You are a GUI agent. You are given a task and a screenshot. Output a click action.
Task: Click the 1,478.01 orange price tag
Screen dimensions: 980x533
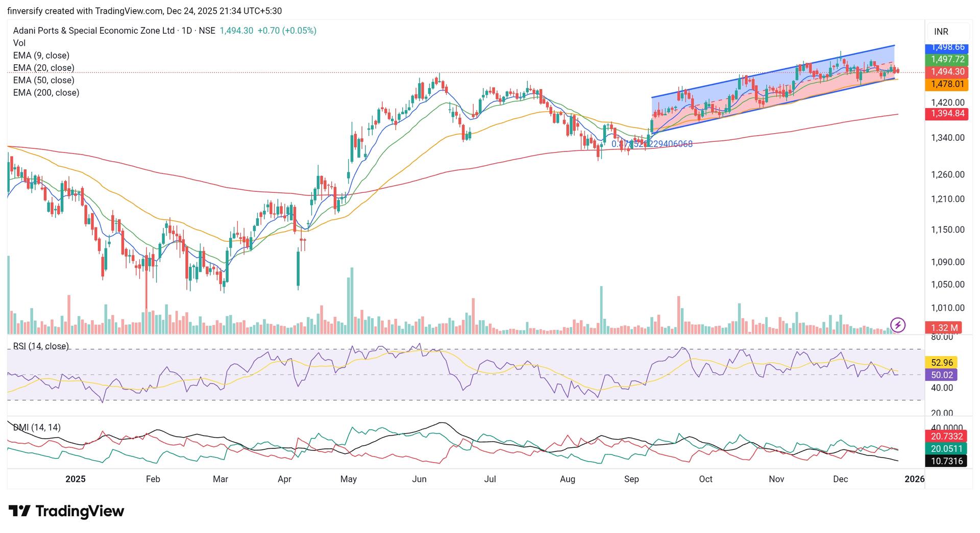tap(947, 84)
